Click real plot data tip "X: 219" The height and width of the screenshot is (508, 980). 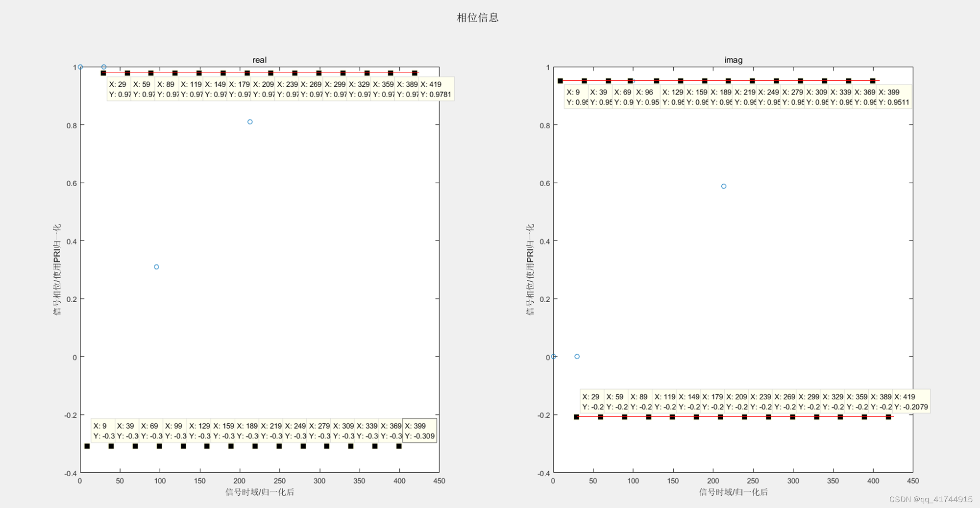point(270,431)
